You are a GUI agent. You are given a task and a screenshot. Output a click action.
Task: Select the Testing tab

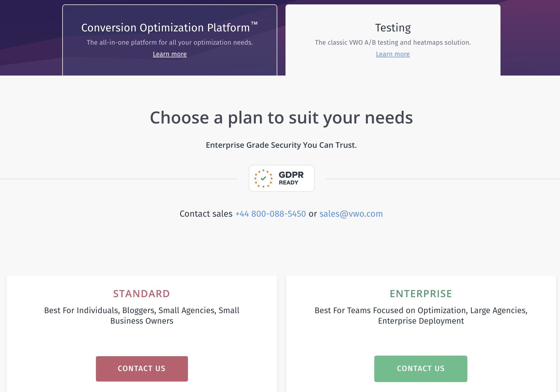coord(393,40)
